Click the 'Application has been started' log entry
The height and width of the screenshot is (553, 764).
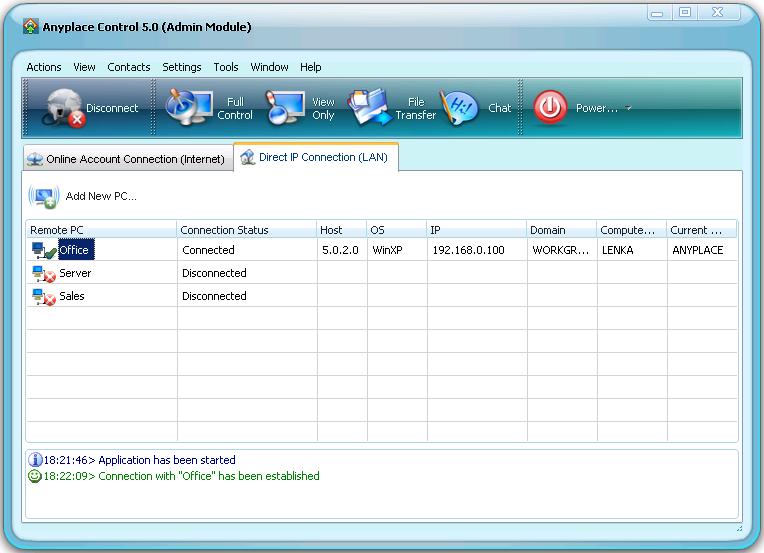pyautogui.click(x=139, y=460)
